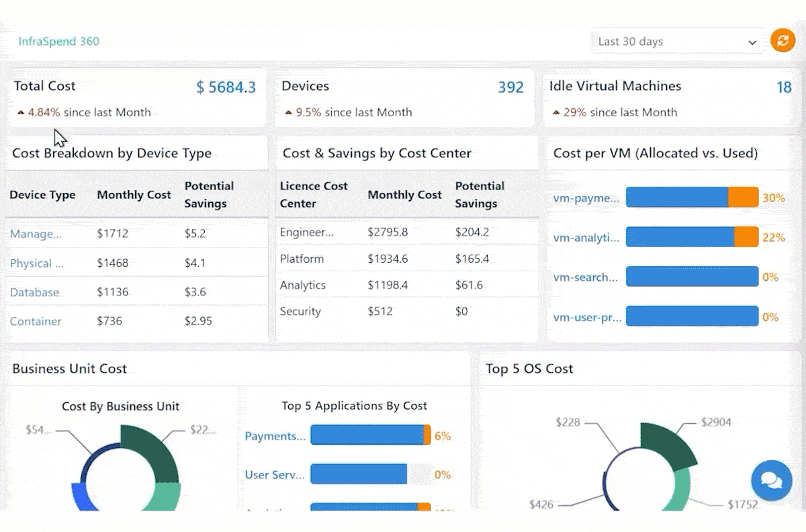Select the Container device type link

coord(36,321)
